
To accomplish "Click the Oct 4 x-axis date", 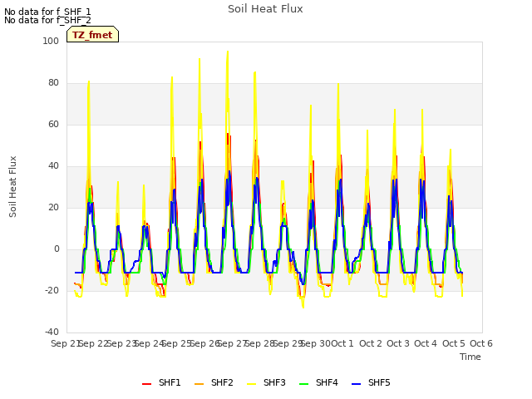I will [426, 343].
